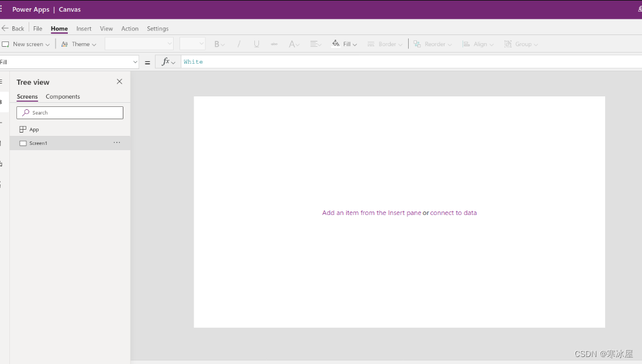Open the Reorder dropdown
This screenshot has width=642, height=364.
[432, 44]
